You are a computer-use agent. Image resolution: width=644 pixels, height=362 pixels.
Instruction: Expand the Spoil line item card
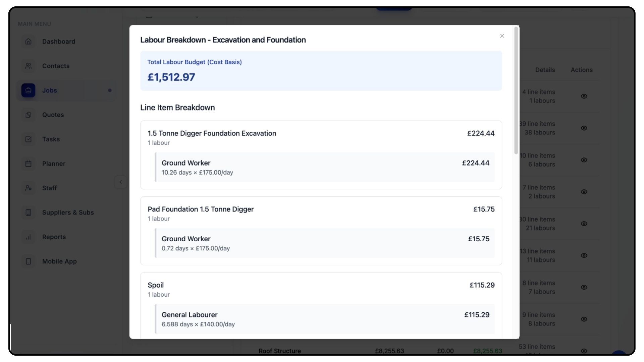click(321, 289)
